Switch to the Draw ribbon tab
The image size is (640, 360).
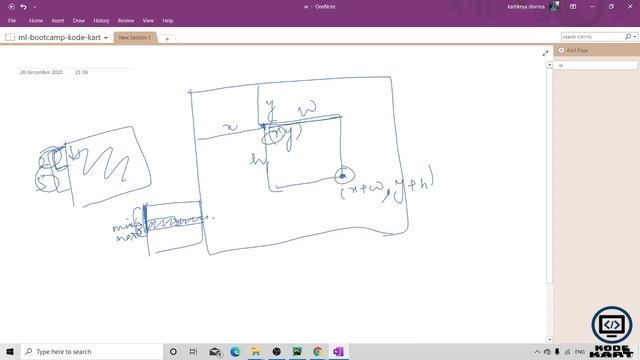click(x=78, y=20)
